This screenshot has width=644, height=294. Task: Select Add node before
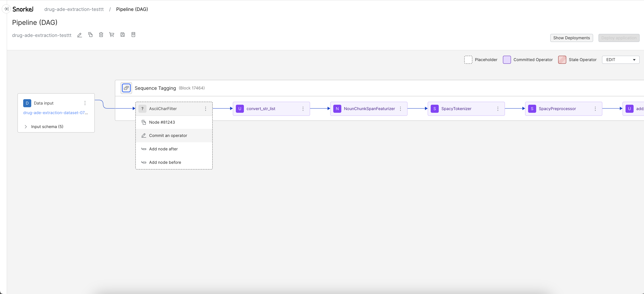(174, 162)
